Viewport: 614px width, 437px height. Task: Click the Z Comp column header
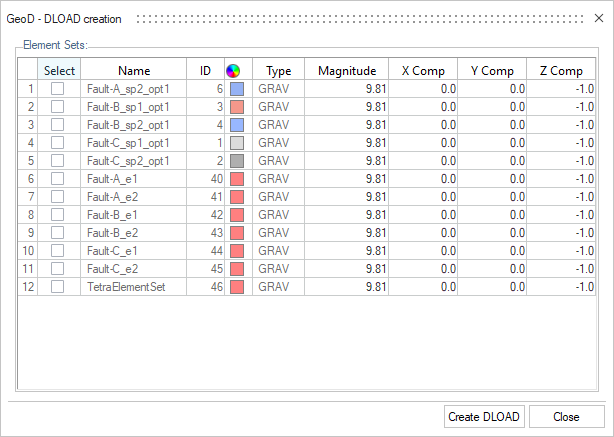561,69
